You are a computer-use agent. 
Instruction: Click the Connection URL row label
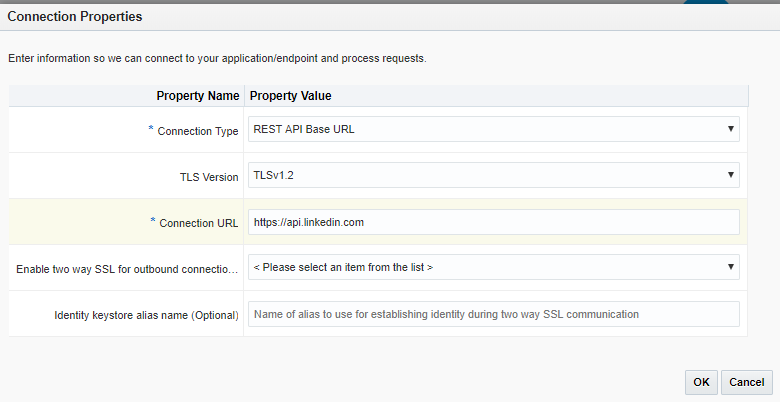pos(198,223)
